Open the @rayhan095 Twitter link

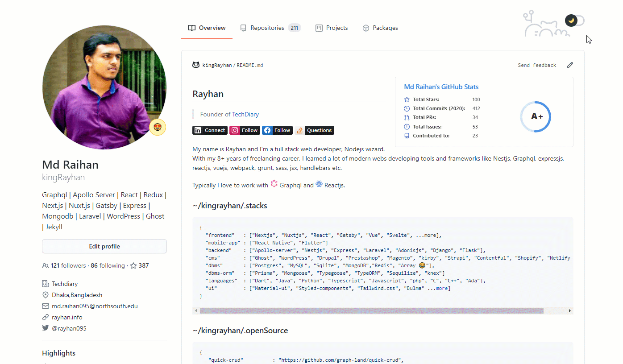(x=69, y=328)
